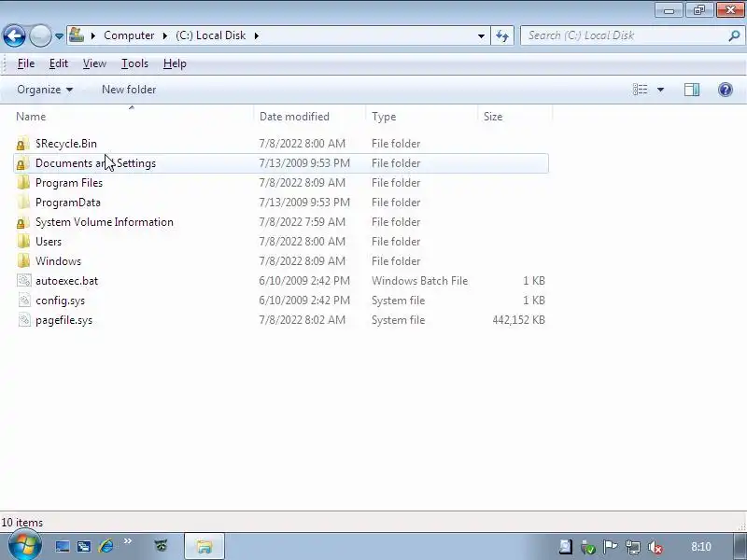The image size is (747, 560).
Task: Click the $Recycle.Bin name text
Action: 66,144
